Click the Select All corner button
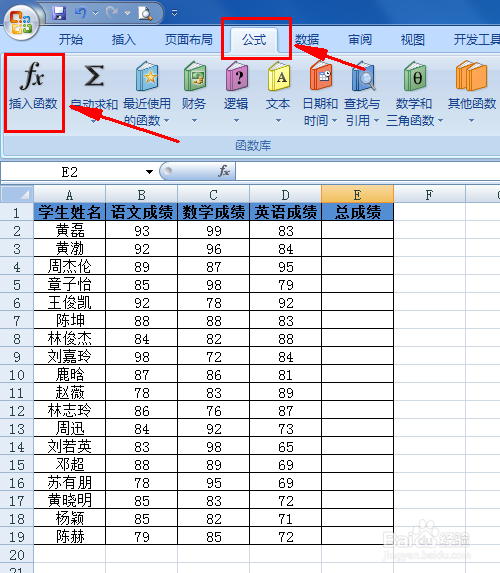The height and width of the screenshot is (573, 500). 17,194
